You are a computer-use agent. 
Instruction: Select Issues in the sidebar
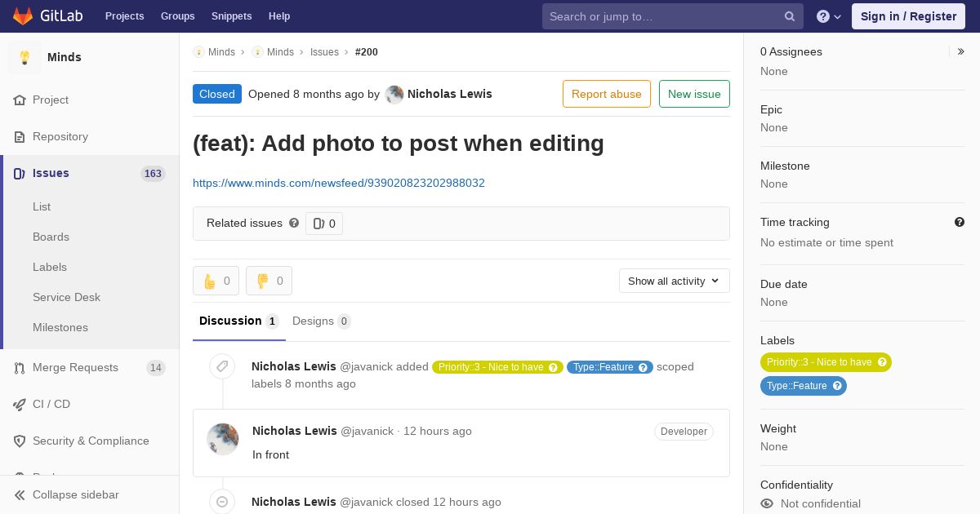51,173
